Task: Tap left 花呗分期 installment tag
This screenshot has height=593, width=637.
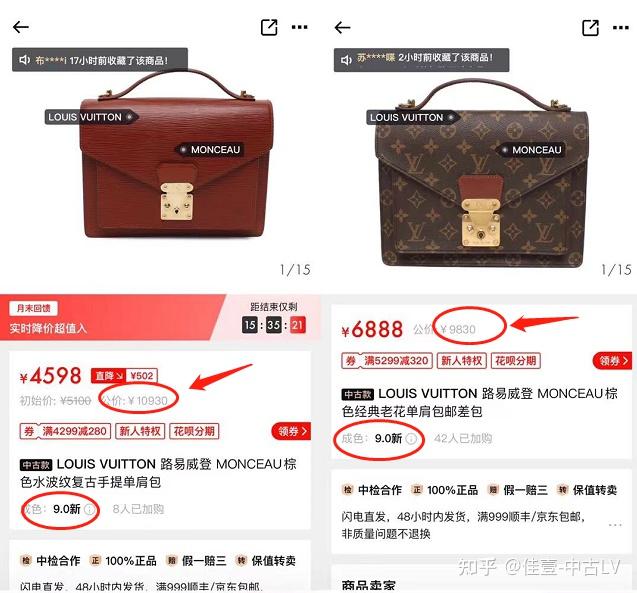Action: tap(194, 431)
